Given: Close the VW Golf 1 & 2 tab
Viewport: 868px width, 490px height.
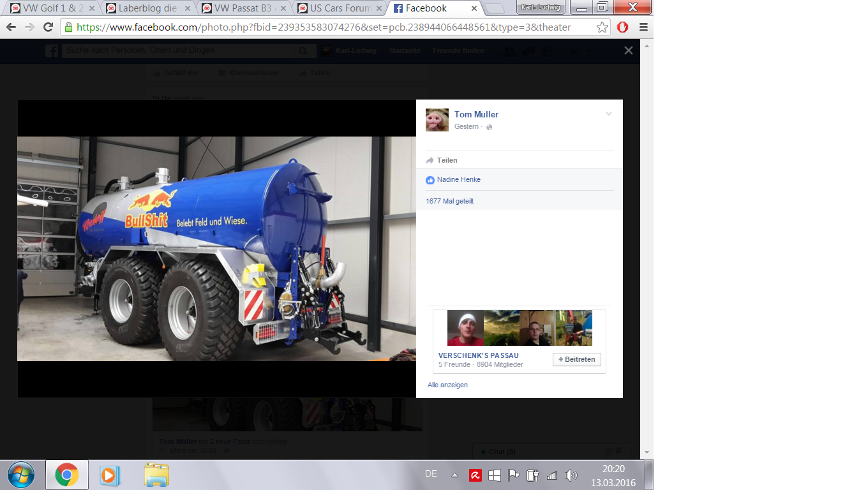Looking at the screenshot, I should coord(91,8).
